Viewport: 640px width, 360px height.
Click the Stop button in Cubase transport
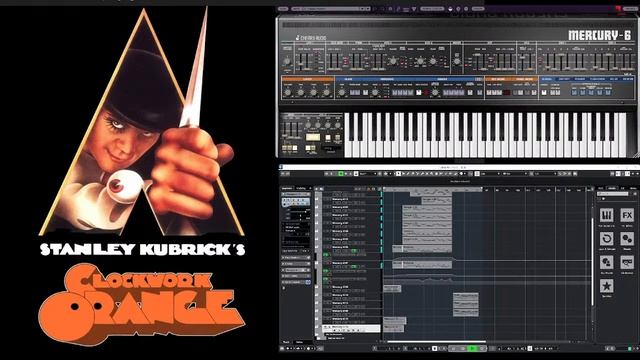pos(463,349)
